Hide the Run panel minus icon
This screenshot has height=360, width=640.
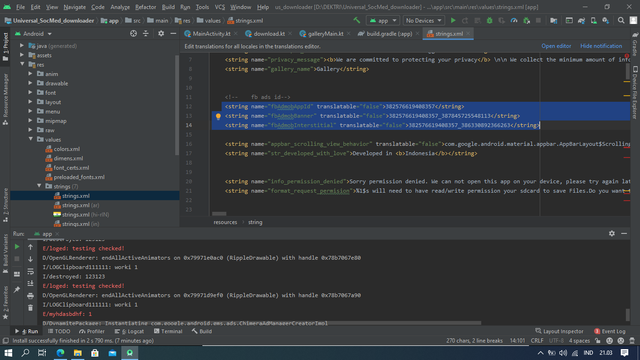624,233
